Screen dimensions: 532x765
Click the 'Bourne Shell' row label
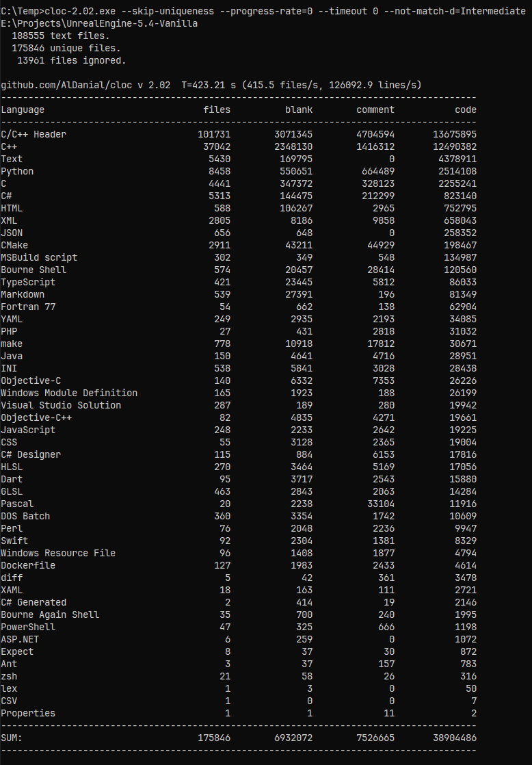tap(34, 270)
